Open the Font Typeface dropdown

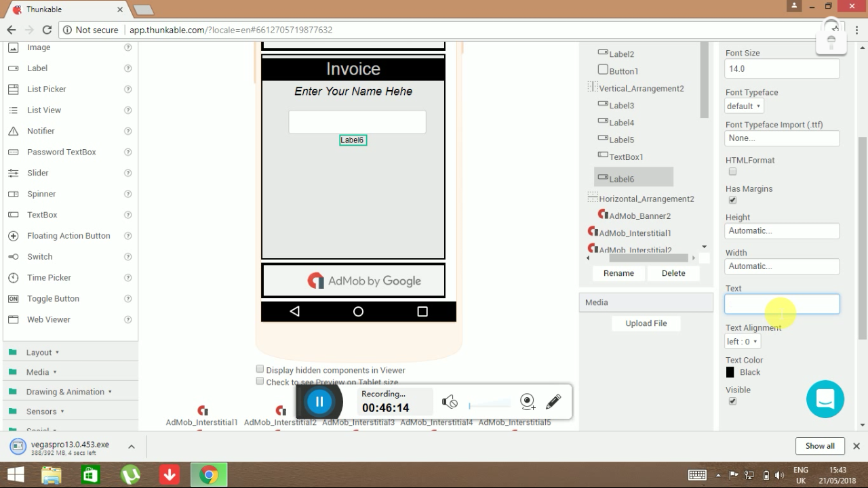click(743, 106)
